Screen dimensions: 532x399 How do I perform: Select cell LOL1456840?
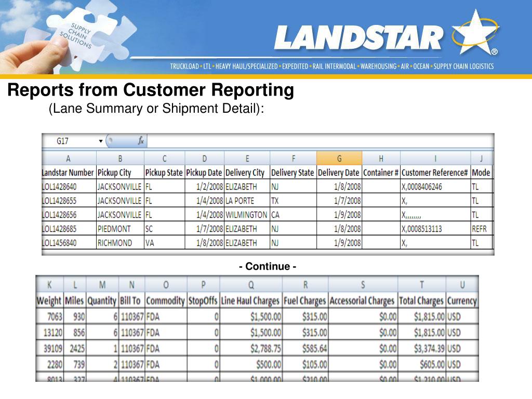coord(69,243)
